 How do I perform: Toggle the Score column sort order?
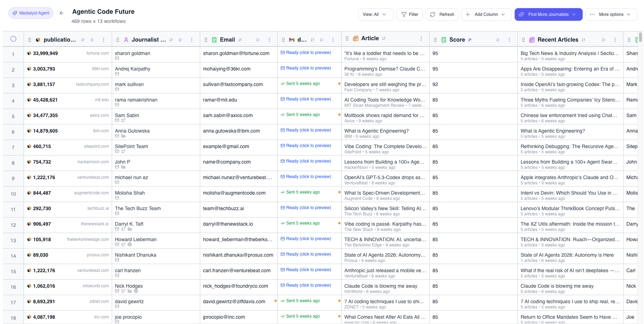[470, 40]
